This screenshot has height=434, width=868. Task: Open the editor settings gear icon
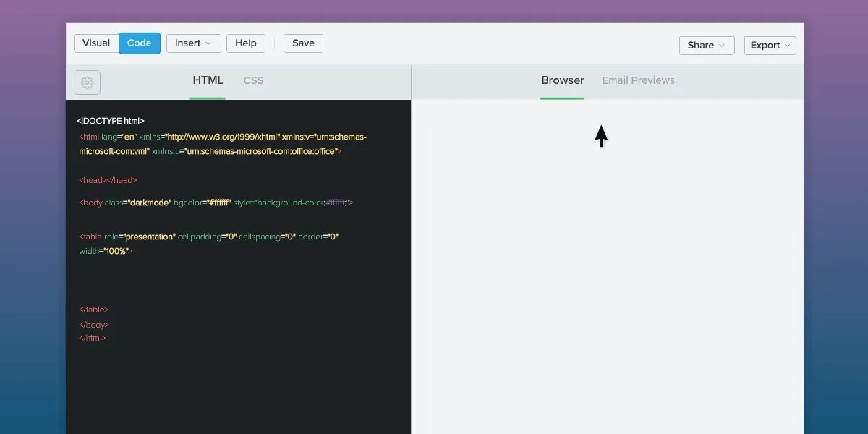pyautogui.click(x=88, y=82)
